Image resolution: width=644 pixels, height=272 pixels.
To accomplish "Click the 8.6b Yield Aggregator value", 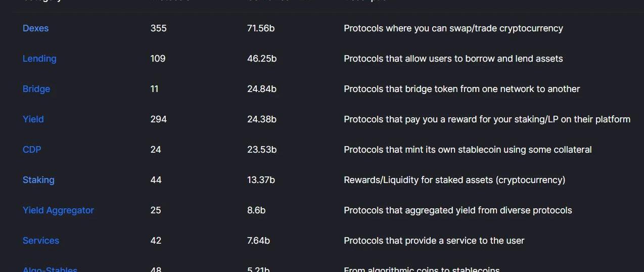I will (256, 210).
